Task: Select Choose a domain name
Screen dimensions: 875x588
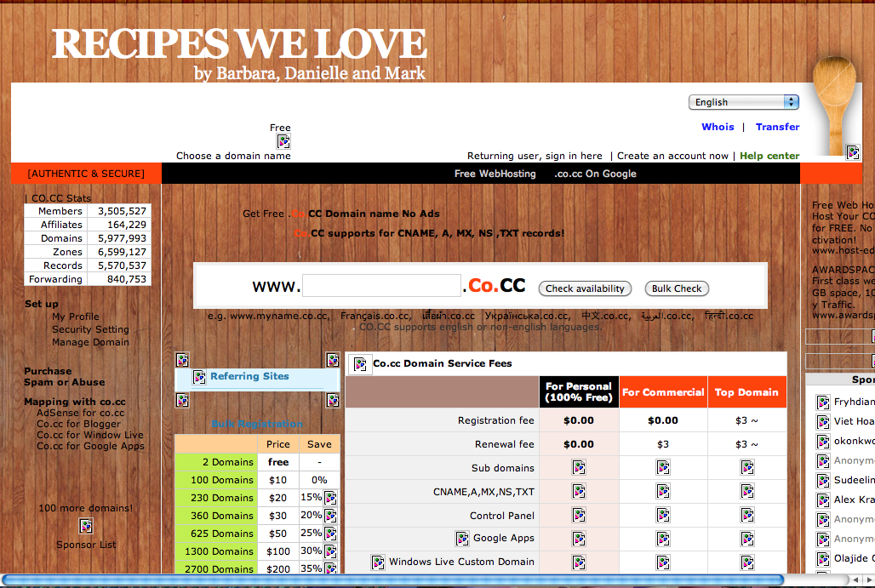Action: tap(233, 156)
